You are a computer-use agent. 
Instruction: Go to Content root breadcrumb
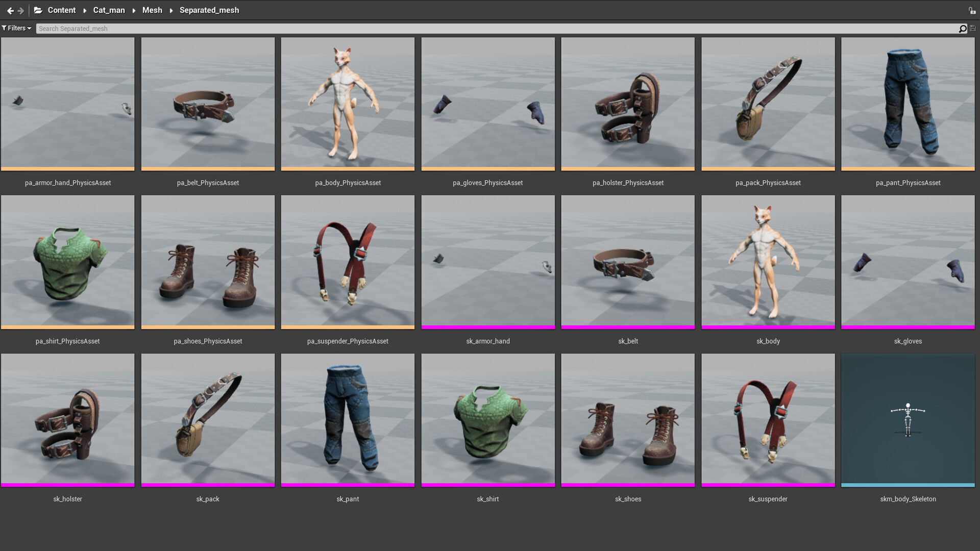click(x=61, y=10)
